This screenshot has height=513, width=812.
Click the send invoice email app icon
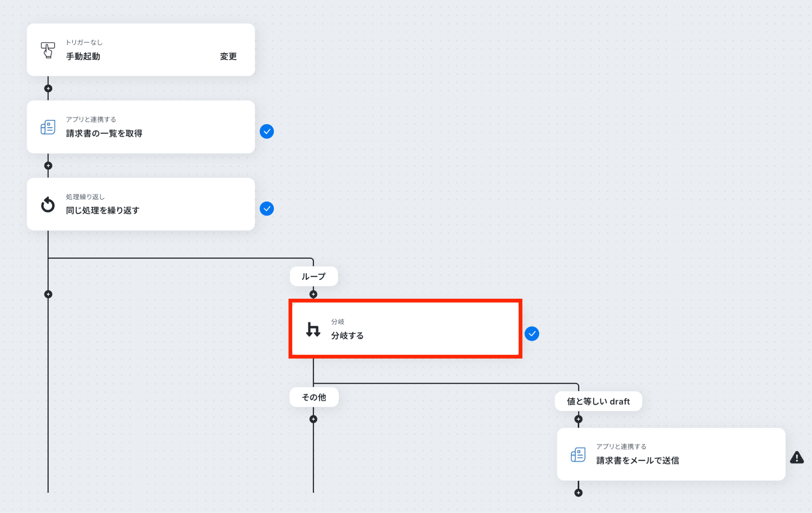click(x=578, y=454)
